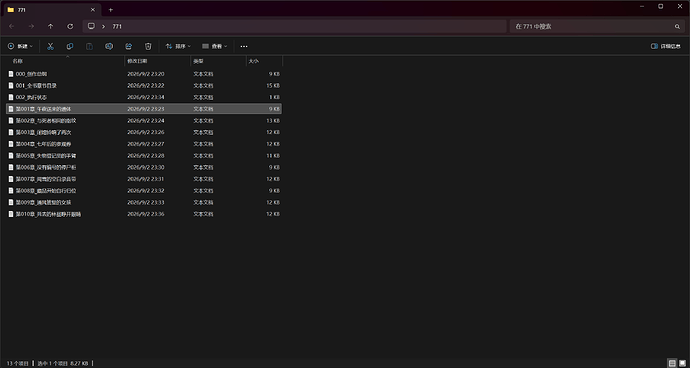Select the 第010章 file name
690x368 pixels.
tap(48, 214)
